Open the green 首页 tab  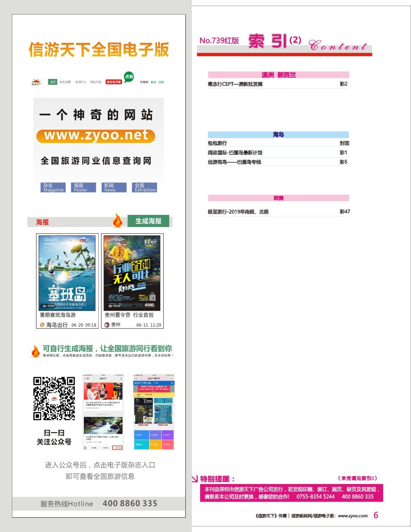53,82
